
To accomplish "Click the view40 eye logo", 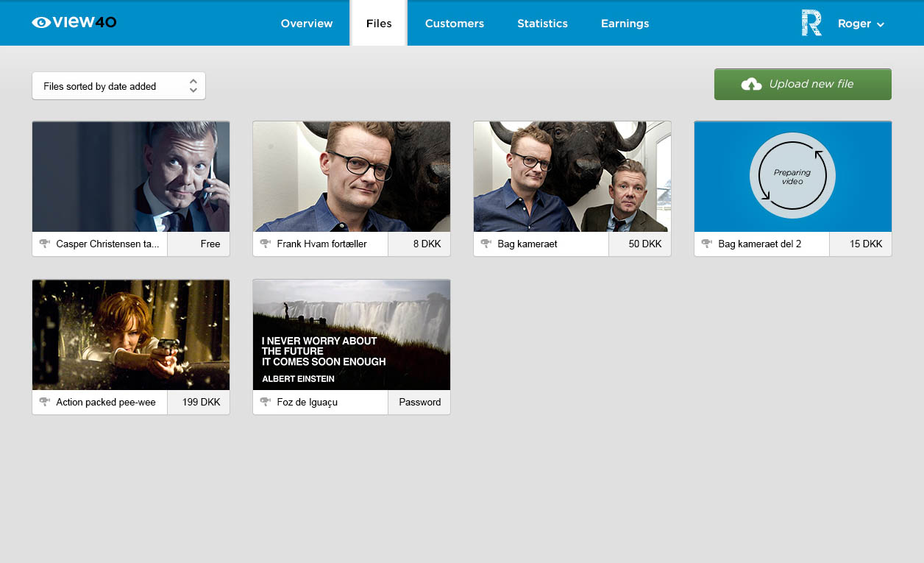I will click(42, 23).
